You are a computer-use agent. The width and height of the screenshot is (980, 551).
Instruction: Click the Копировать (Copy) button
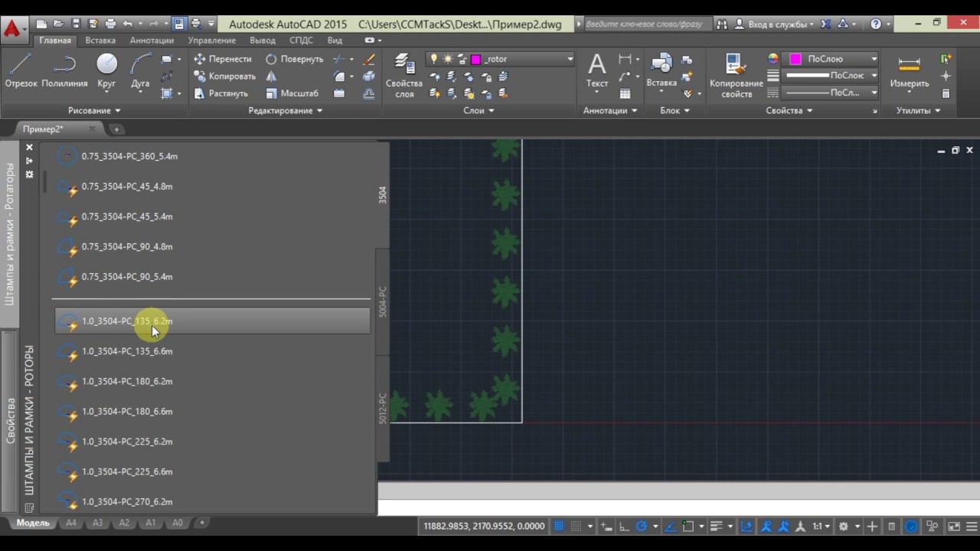tap(224, 76)
